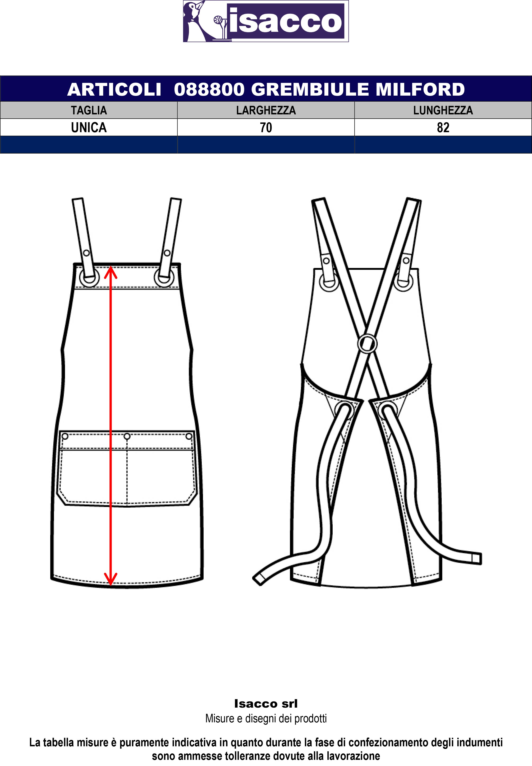Click the left grommet on front apron bib
The height and width of the screenshot is (766, 532).
click(x=89, y=279)
